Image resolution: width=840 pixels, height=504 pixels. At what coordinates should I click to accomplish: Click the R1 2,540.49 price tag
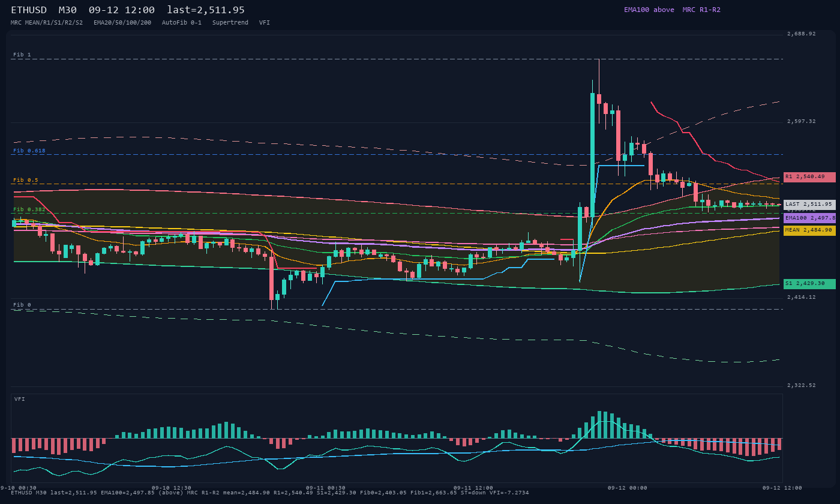[x=809, y=177]
